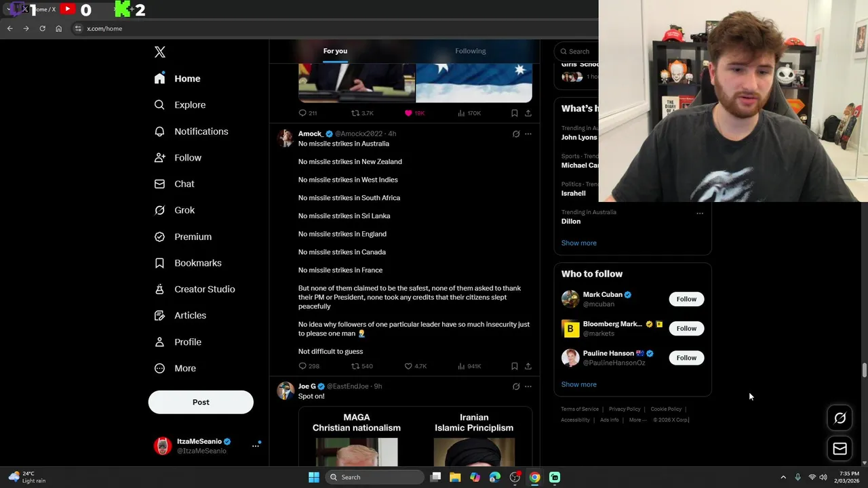Open floating messages envelope button
868x488 pixels.
(x=840, y=449)
